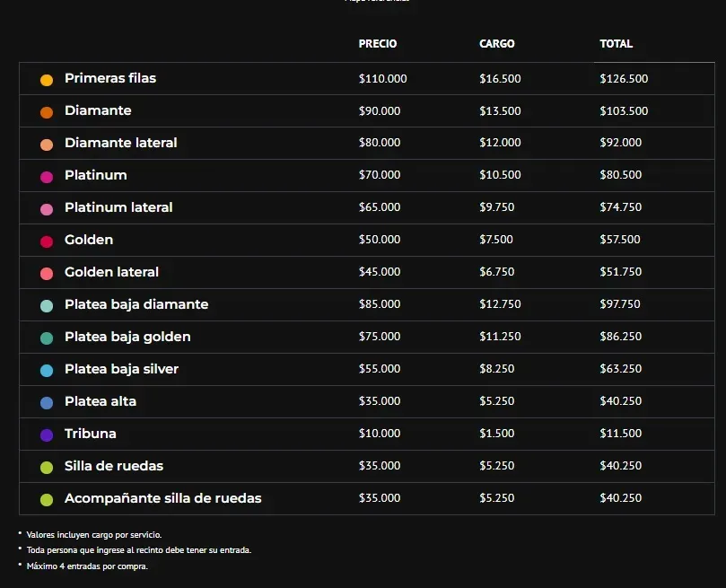Viewport: 726px width, 588px height.
Task: Click the $11.500 Tribuna total price
Action: 620,434
